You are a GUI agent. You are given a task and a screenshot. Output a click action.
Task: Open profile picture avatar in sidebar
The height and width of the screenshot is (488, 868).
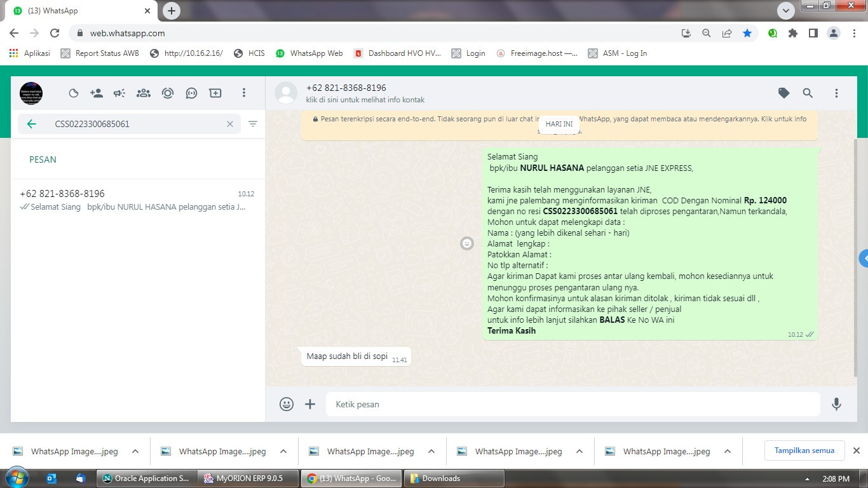point(31,93)
